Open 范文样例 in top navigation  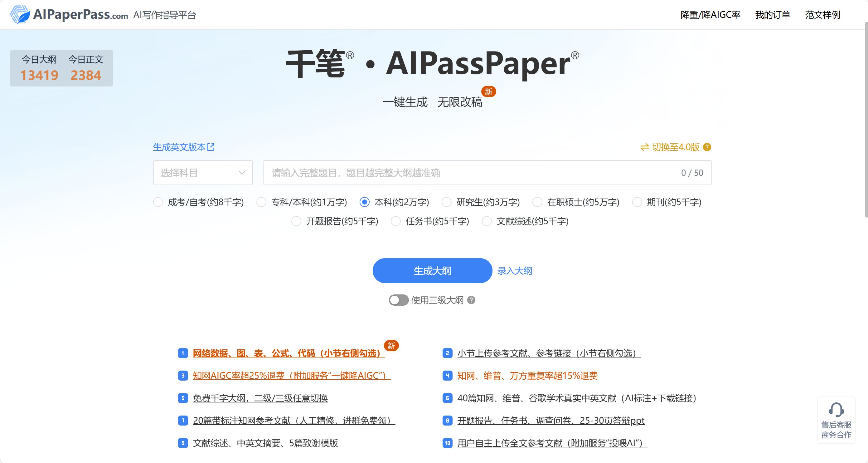[x=822, y=15]
